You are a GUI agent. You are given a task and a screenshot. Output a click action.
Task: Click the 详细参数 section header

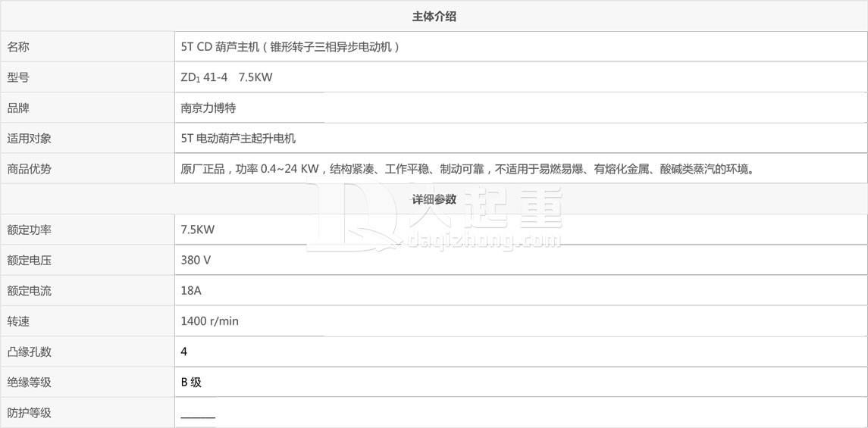434,199
